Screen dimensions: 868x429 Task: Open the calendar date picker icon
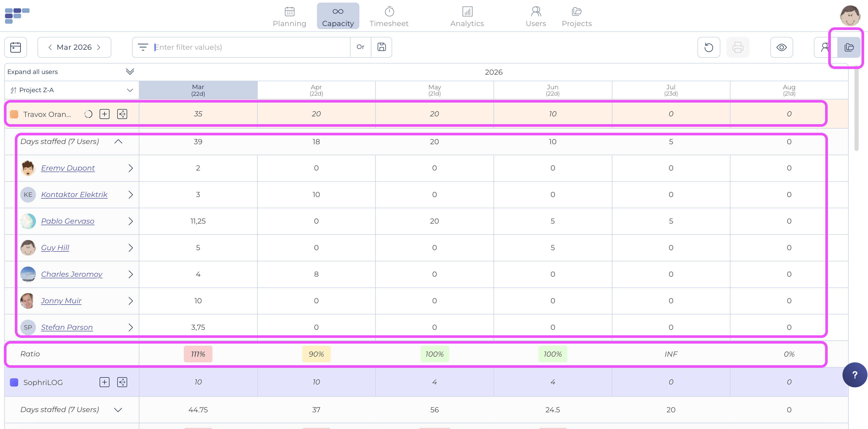tap(16, 47)
